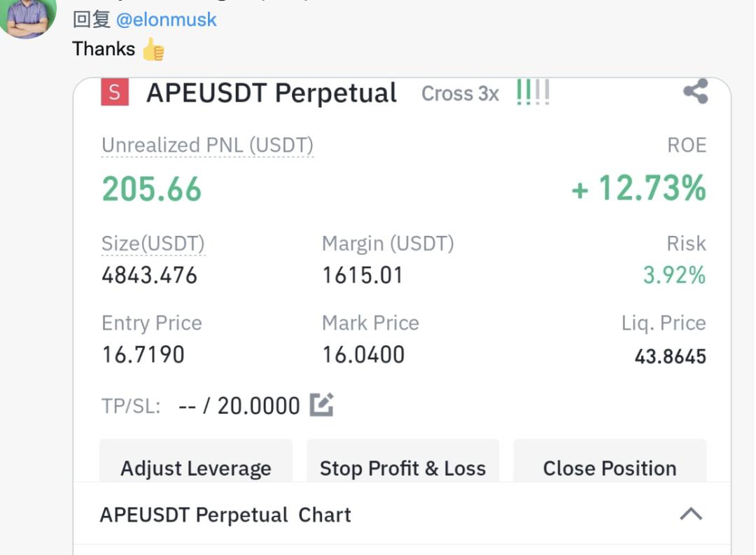
Task: Click the thumbs up emoji
Action: click(x=153, y=49)
